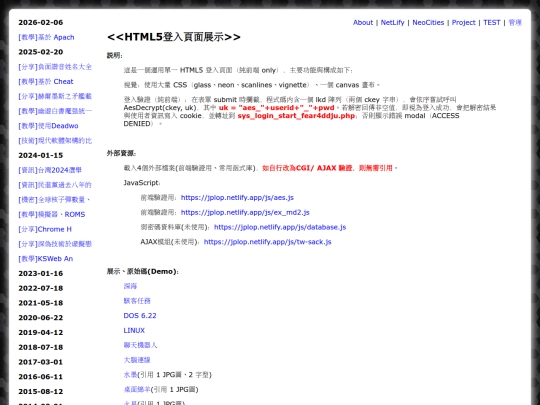Open the [資訊]民進黨過去八年的 article
Viewport: 540px width, 405px height.
pos(55,185)
